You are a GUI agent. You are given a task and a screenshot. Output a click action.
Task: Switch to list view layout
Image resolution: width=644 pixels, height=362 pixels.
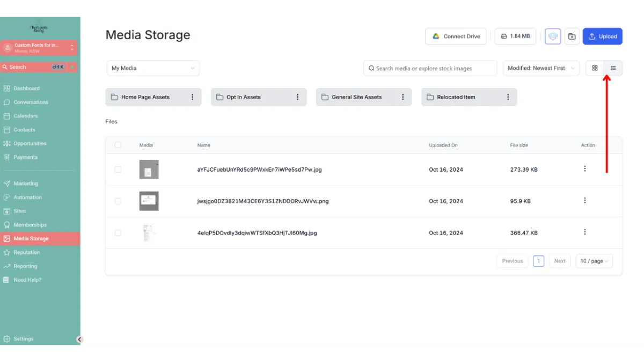click(x=613, y=68)
